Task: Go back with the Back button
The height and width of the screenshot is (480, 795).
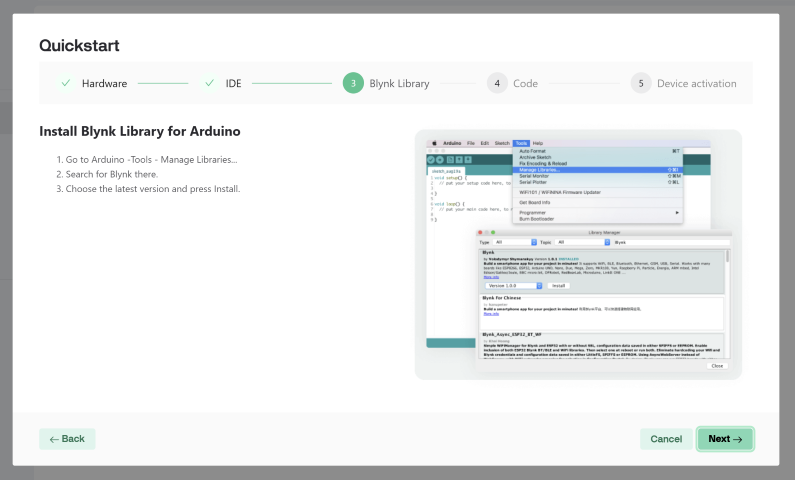Action: (67, 439)
